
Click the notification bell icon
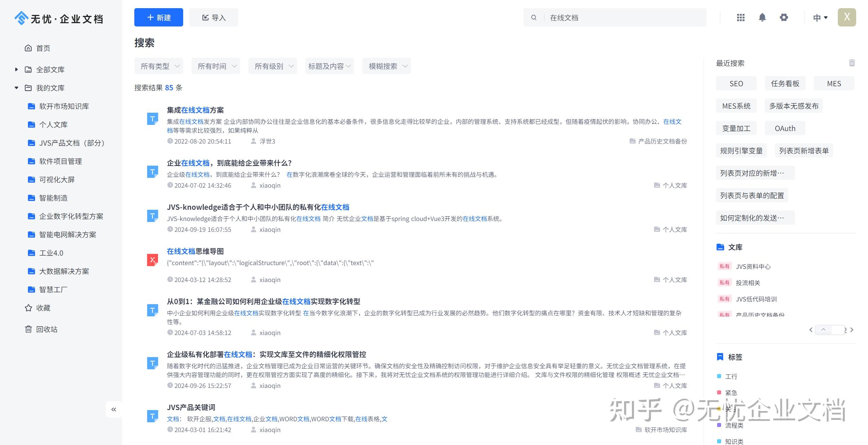point(762,17)
